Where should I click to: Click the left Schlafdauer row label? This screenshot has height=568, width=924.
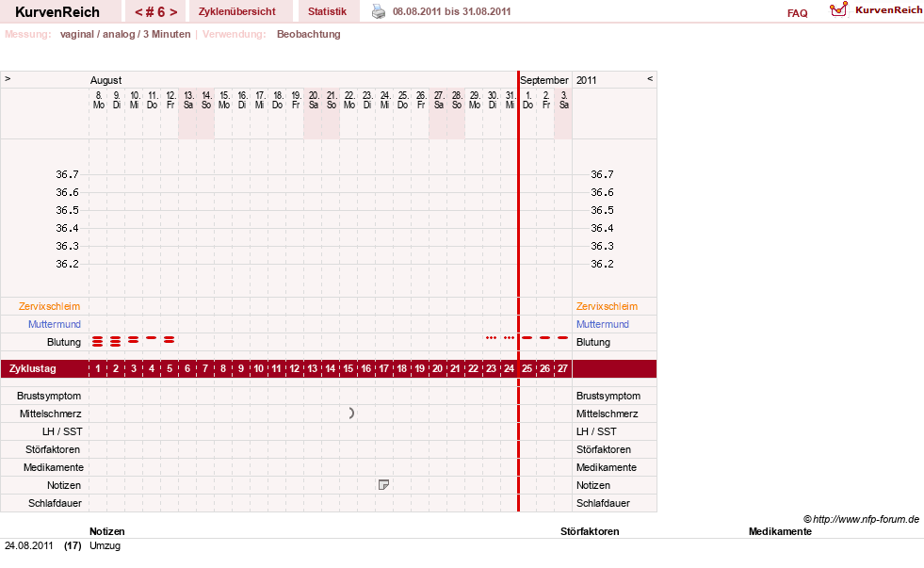[x=55, y=503]
